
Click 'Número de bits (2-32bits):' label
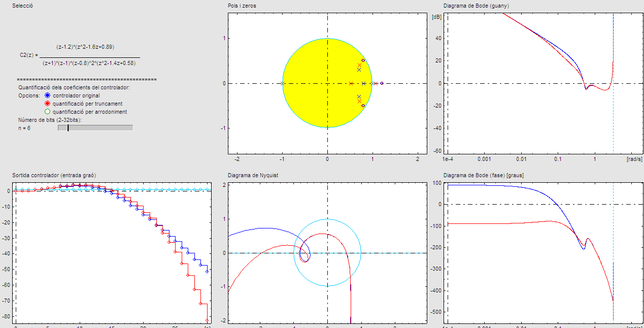(50, 120)
